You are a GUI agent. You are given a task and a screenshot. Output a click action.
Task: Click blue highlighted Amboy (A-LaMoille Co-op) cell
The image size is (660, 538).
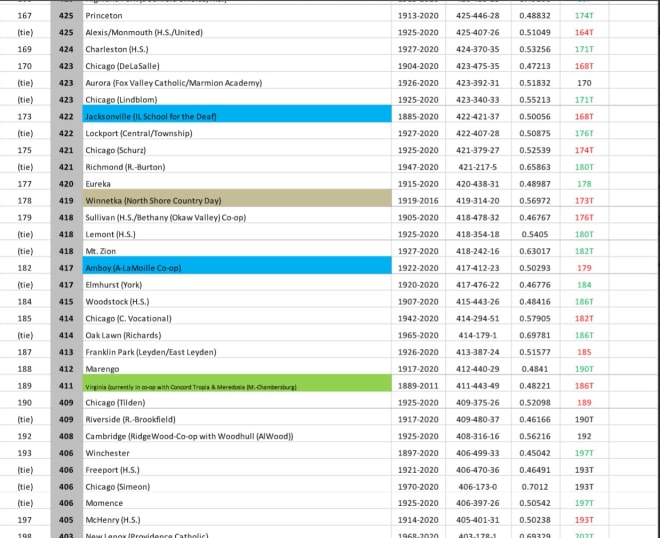pyautogui.click(x=237, y=266)
